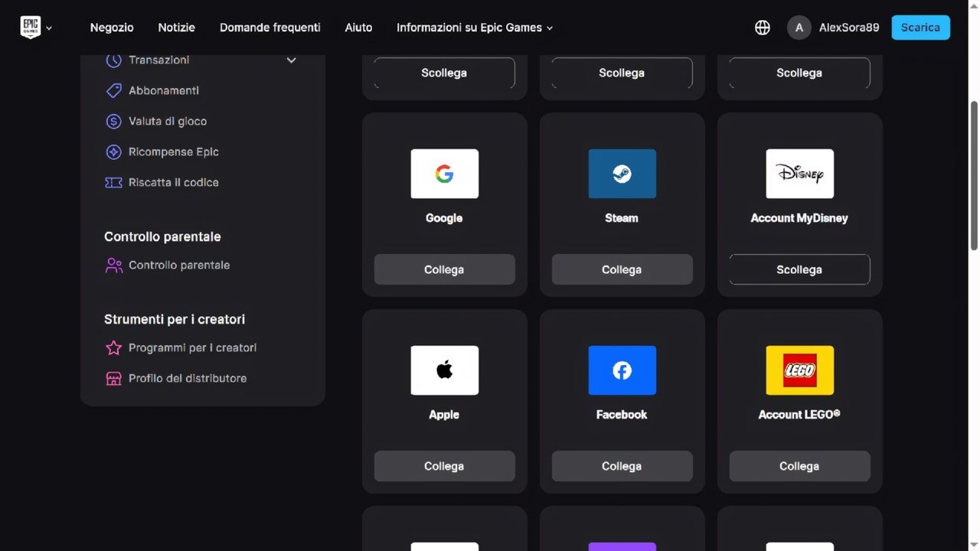Screen dimensions: 980x551
Task: Open the Negozio menu item
Action: tap(112, 28)
